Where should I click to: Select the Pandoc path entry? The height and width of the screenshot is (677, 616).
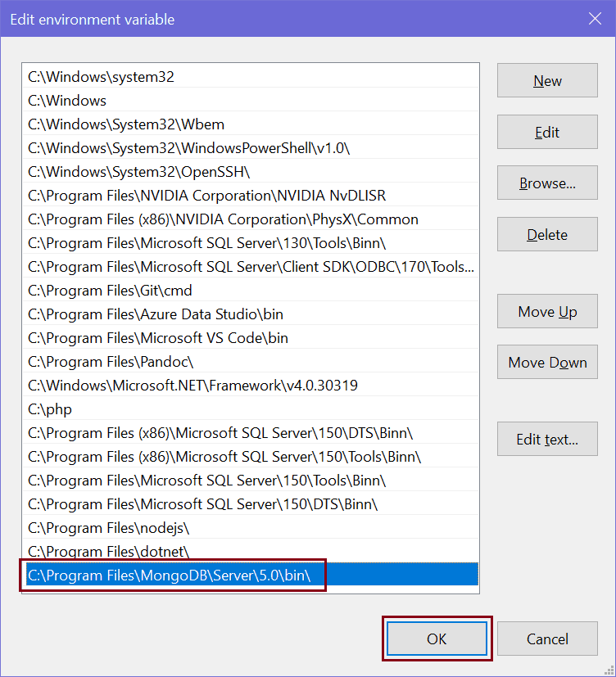tap(111, 362)
